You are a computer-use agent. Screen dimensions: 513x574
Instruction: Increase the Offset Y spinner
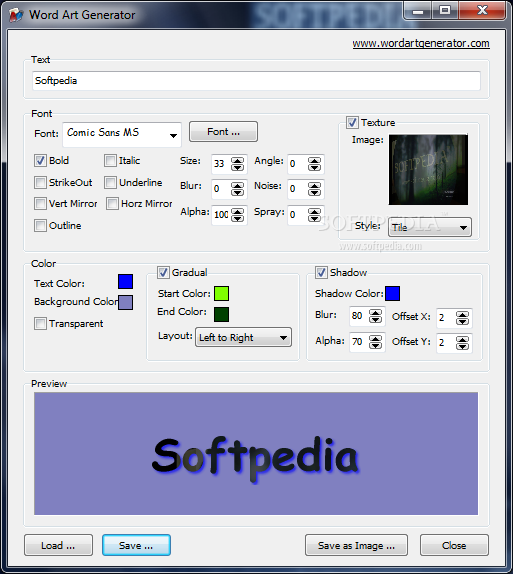[x=462, y=339]
